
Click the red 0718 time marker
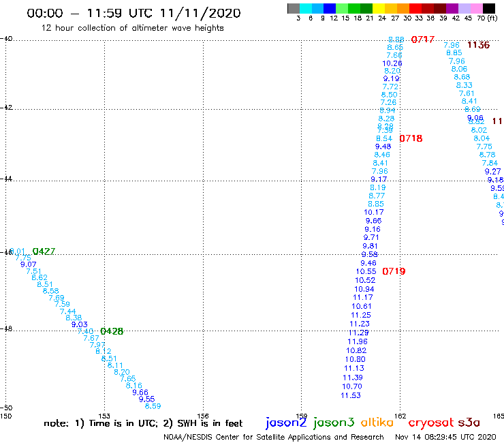tap(411, 138)
